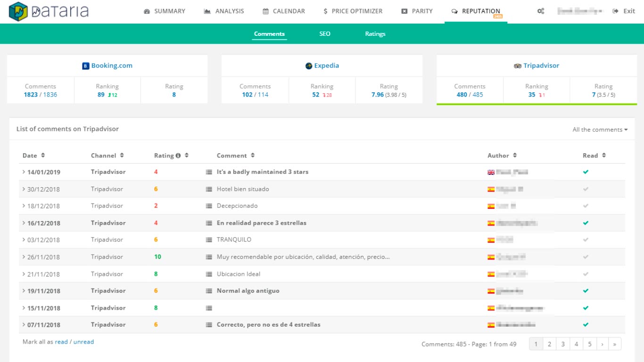Toggle read checkmark for 14/01/2019 comment
Screen dimensions: 644x362
586,172
